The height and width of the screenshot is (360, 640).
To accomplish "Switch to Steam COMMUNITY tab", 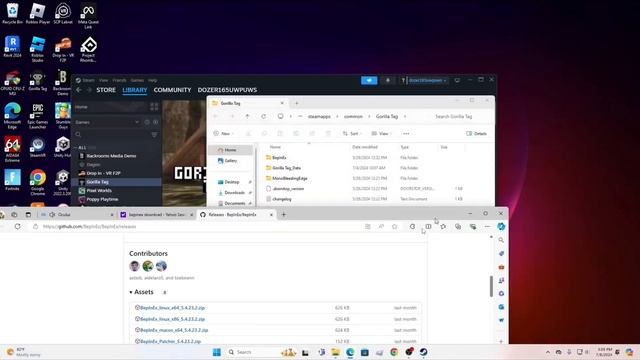I will pos(172,90).
